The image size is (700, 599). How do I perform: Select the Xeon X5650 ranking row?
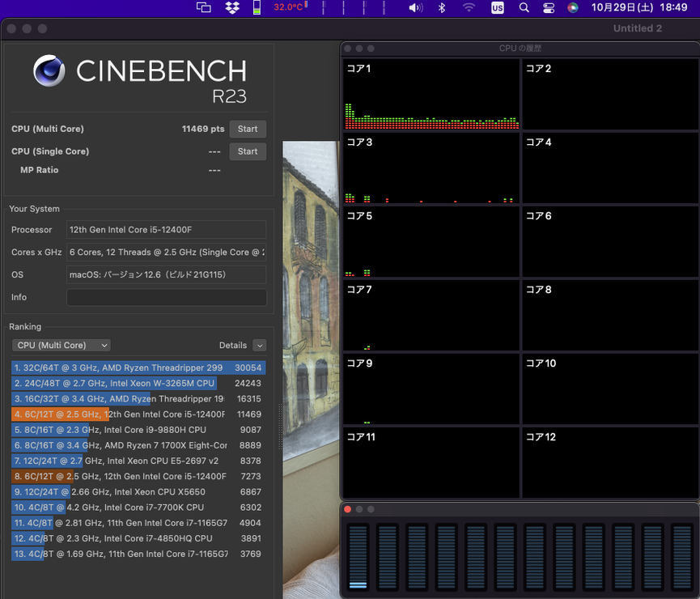tap(138, 492)
